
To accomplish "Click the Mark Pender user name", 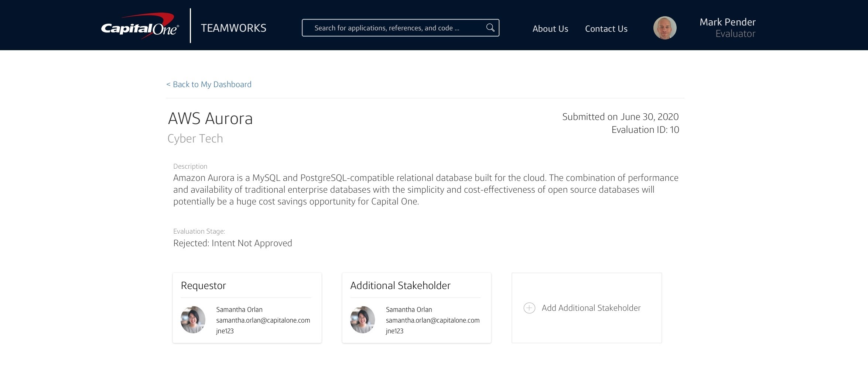I will (727, 22).
